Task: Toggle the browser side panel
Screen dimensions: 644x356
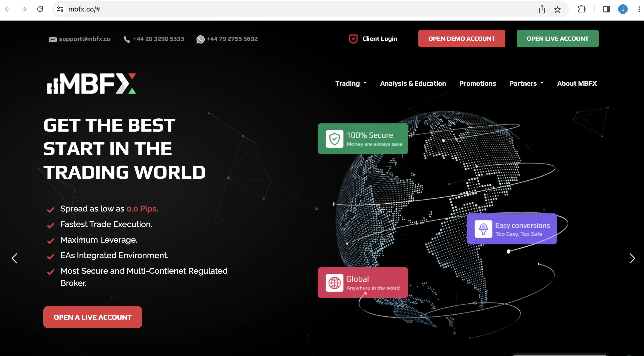Action: click(606, 9)
